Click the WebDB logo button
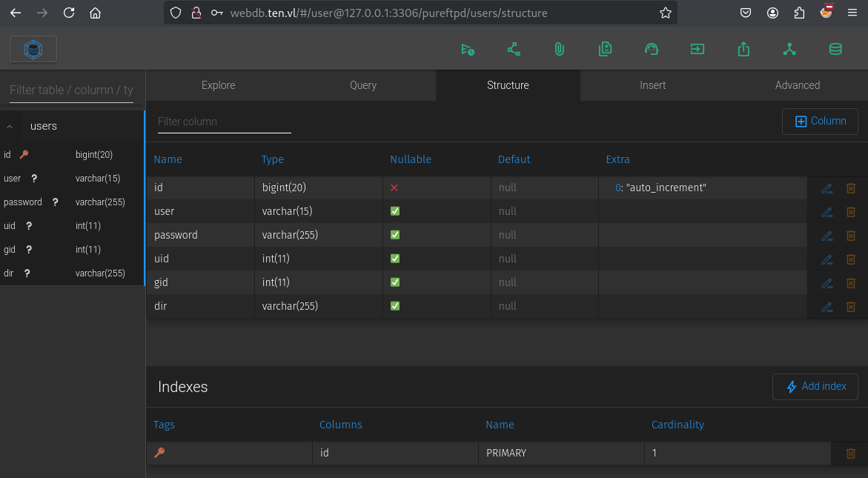868x478 pixels. point(33,49)
